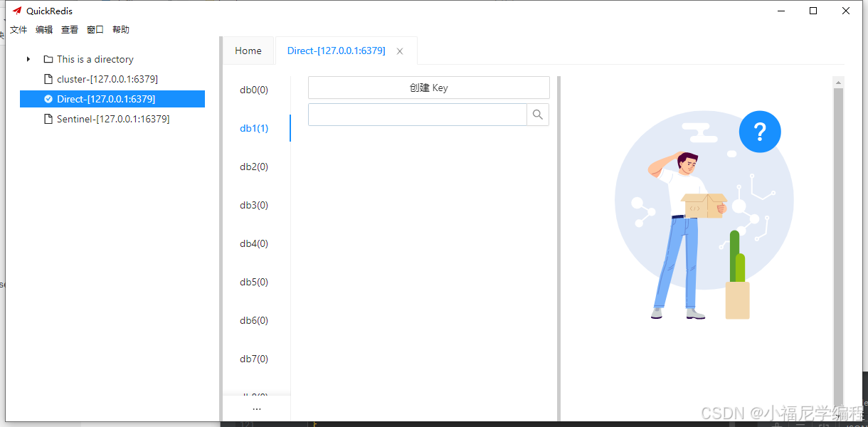The image size is (868, 427).
Task: Click the search magnifier icon
Action: point(538,114)
